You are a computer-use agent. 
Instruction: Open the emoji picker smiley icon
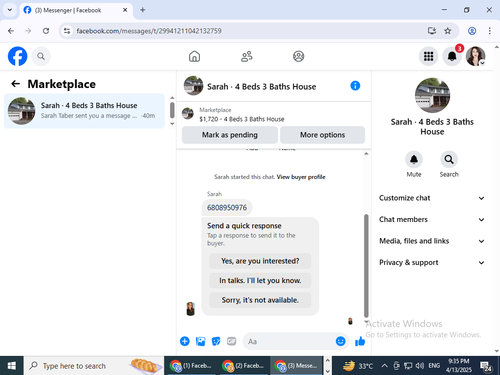(340, 341)
